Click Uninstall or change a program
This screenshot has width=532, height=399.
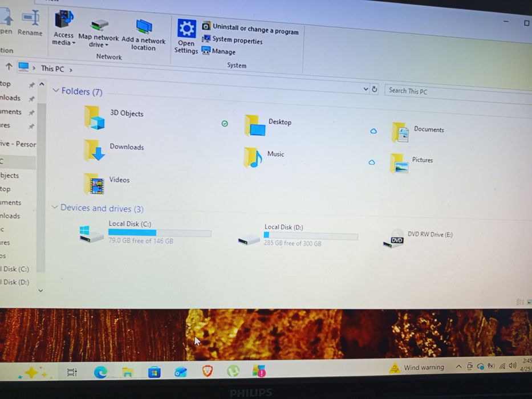point(251,29)
